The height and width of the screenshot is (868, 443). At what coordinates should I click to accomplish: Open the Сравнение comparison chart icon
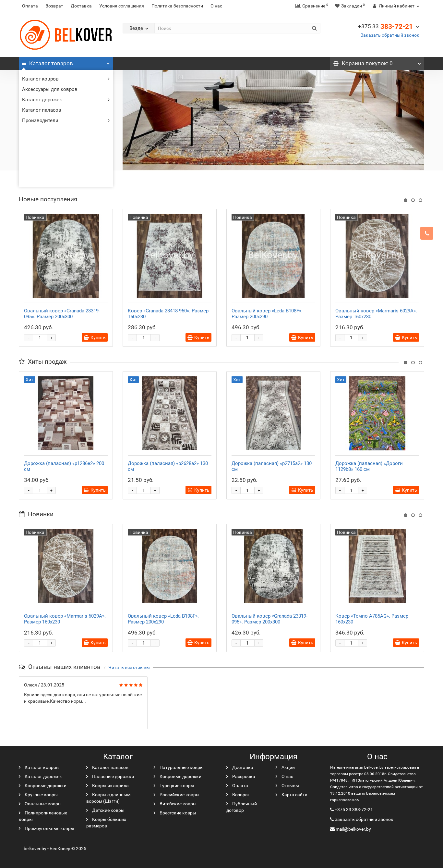pyautogui.click(x=298, y=6)
